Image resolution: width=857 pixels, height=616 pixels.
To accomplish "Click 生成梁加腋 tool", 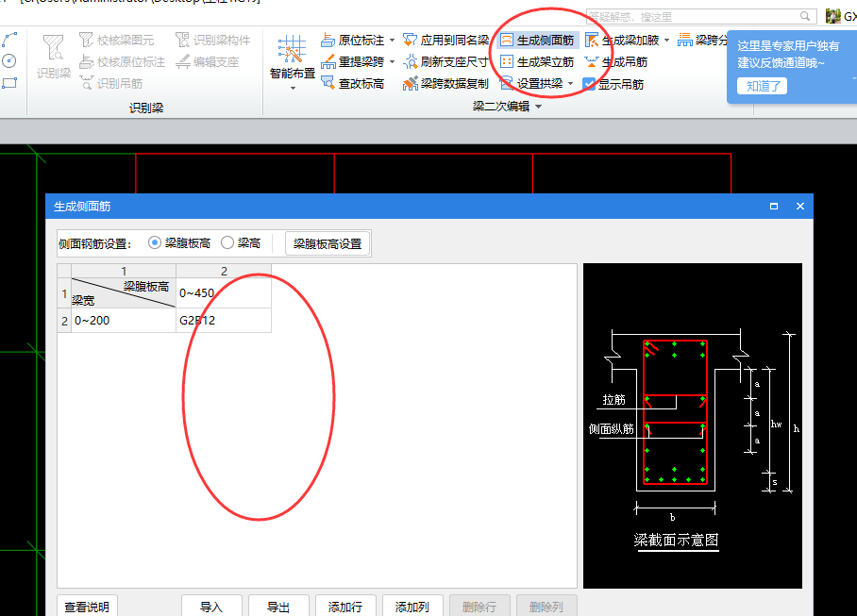I will click(x=622, y=40).
